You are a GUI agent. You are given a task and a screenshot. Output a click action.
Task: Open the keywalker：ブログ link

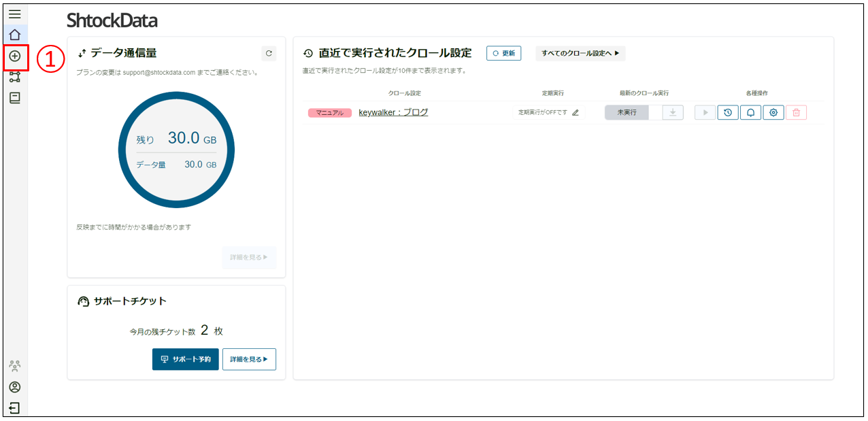(x=393, y=112)
